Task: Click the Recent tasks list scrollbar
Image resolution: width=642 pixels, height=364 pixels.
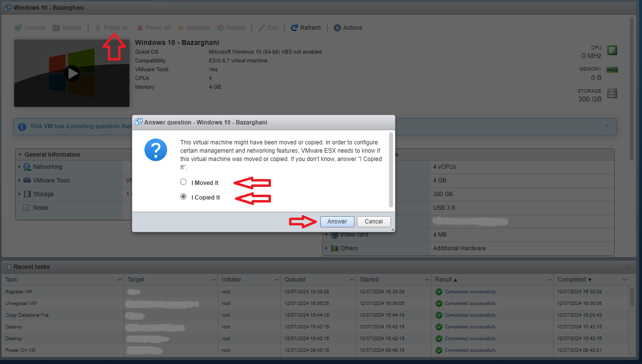Action: click(x=632, y=297)
